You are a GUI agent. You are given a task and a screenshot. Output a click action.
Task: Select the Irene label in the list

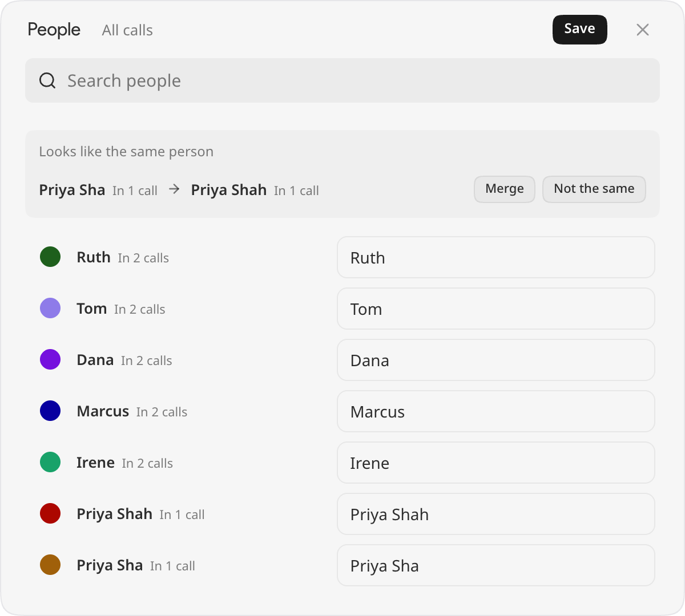(x=96, y=463)
